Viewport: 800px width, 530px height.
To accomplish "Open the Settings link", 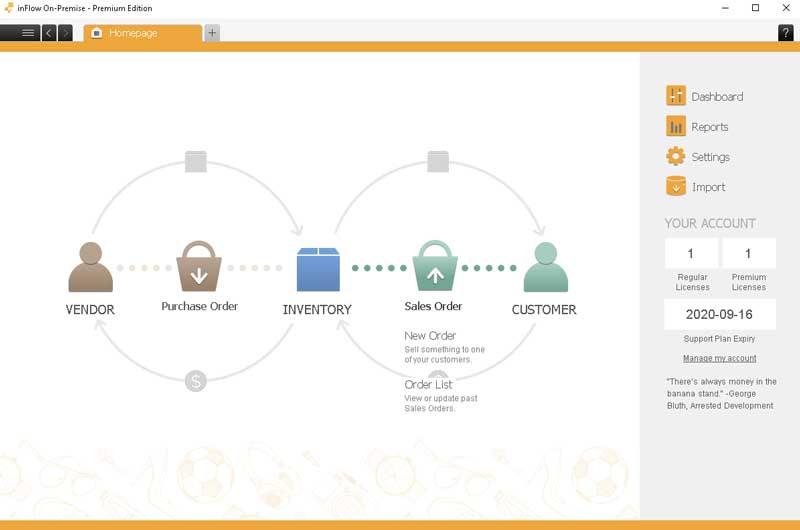I will click(x=710, y=157).
